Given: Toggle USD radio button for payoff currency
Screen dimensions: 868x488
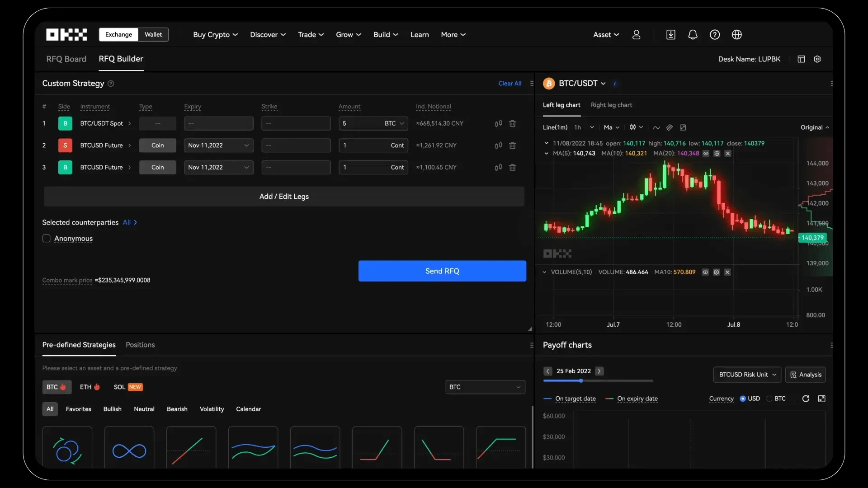Looking at the screenshot, I should click(x=743, y=398).
